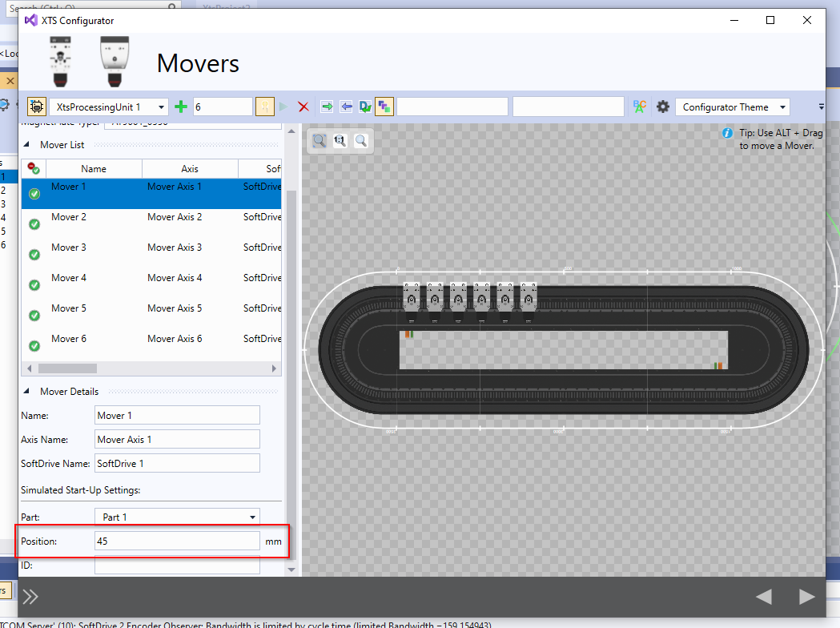
Task: Click the Axis column header
Action: (x=190, y=169)
